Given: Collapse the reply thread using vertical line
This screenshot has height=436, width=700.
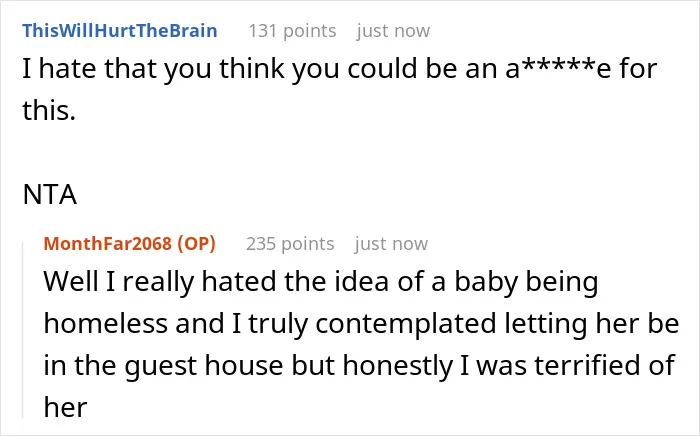Looking at the screenshot, I should pyautogui.click(x=23, y=330).
